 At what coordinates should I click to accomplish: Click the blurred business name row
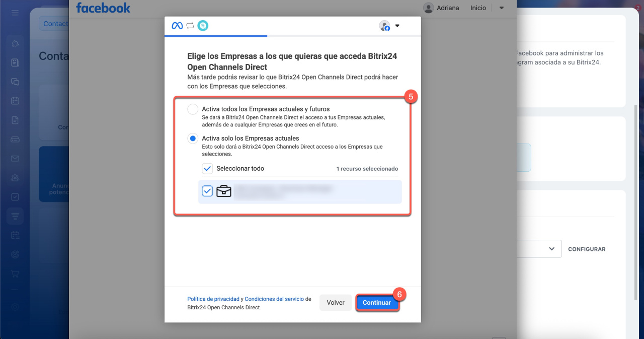300,192
